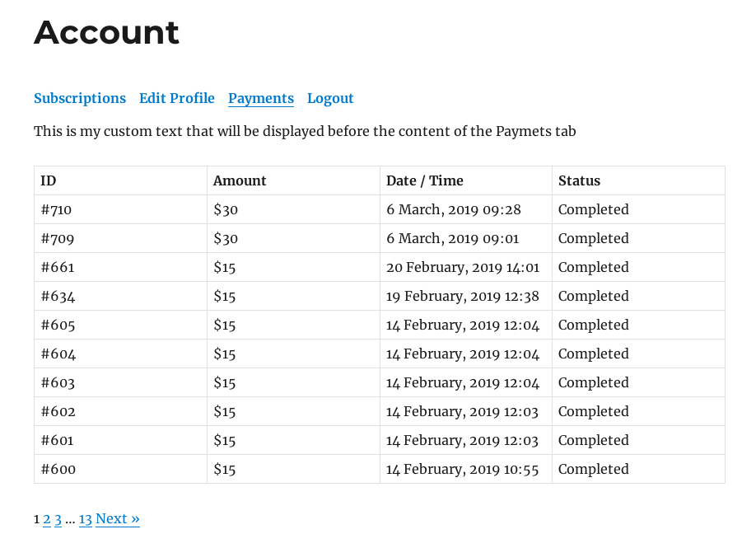The width and height of the screenshot is (756, 548).
Task: Click the Date / Time column header
Action: [425, 181]
